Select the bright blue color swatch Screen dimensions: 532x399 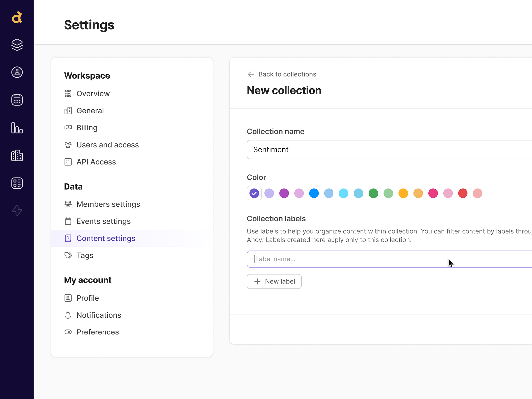(314, 193)
